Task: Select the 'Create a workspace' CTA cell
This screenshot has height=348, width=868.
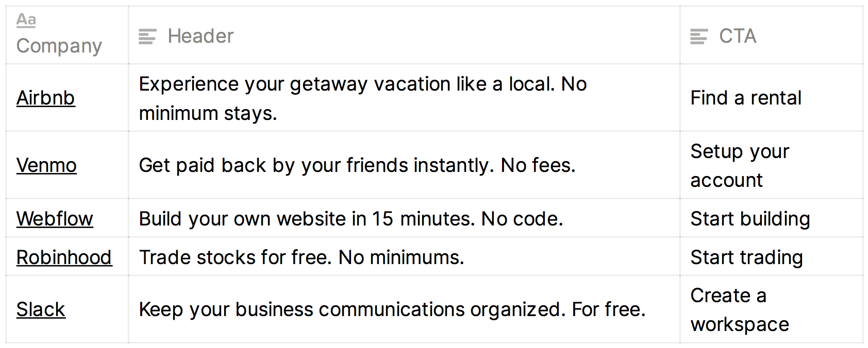Action: (772, 309)
